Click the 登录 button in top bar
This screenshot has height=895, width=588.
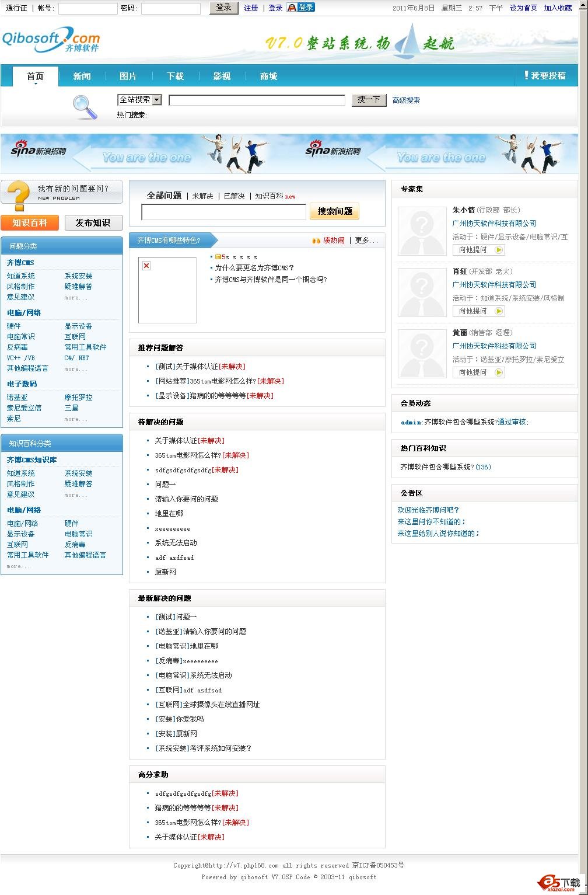click(x=224, y=8)
